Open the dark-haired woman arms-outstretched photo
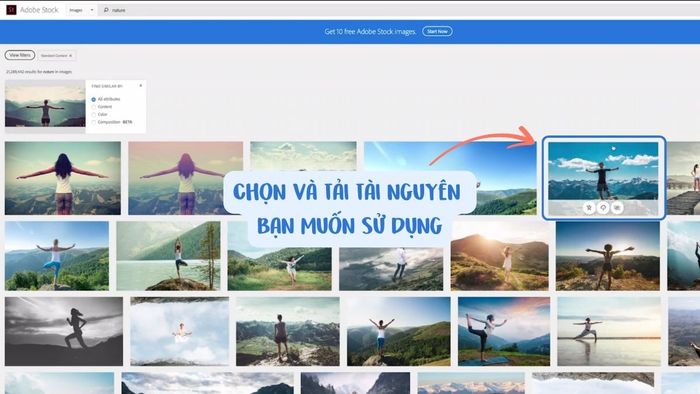This screenshot has height=394, width=700. tap(62, 178)
